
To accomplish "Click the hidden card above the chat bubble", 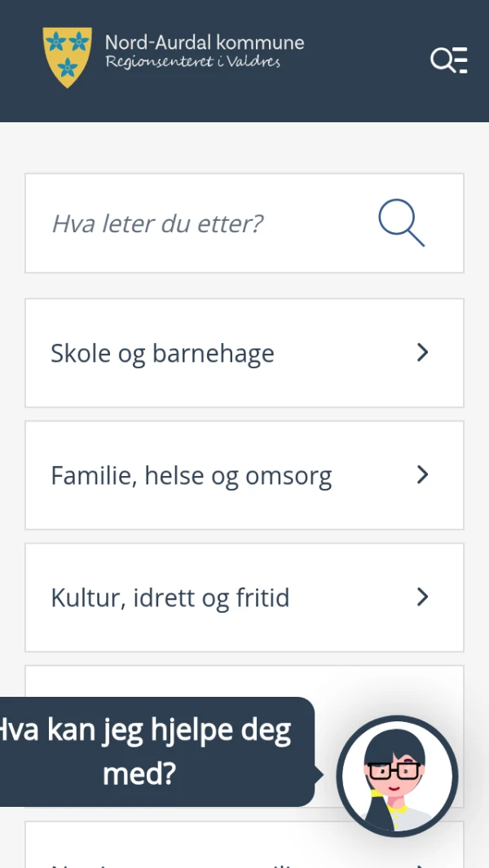I will click(x=244, y=681).
